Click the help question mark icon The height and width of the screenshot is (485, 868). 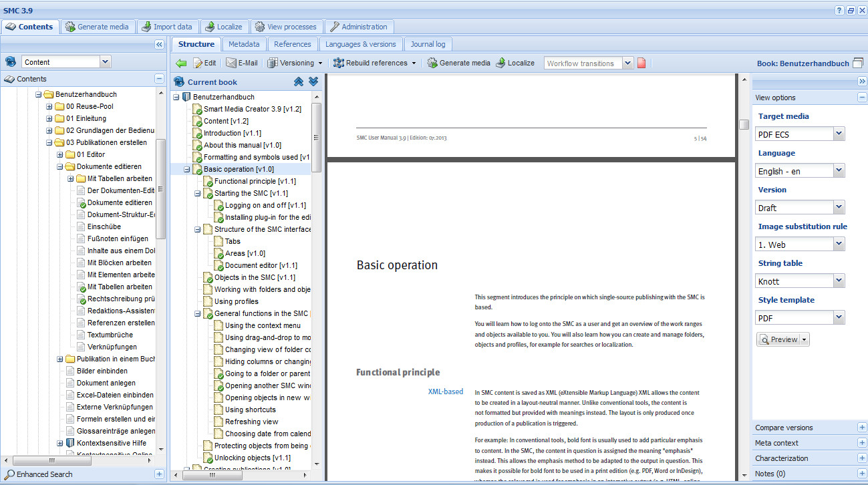tap(839, 11)
